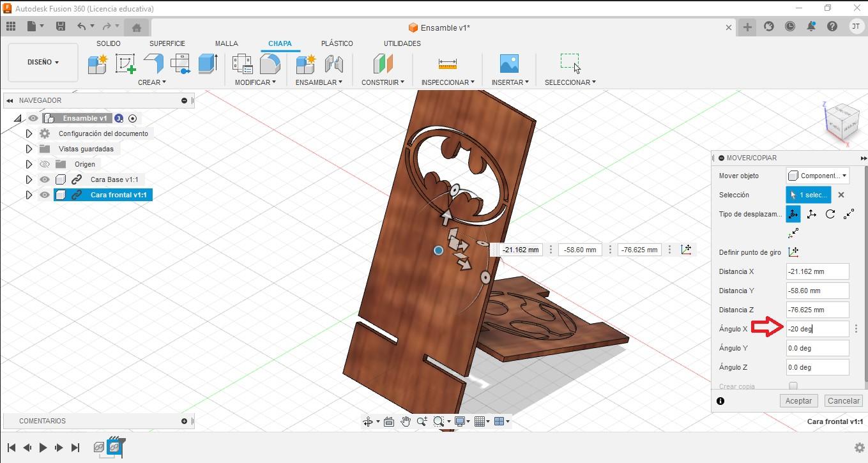The width and height of the screenshot is (868, 463).
Task: Enable the Crear copia checkbox
Action: (x=793, y=386)
